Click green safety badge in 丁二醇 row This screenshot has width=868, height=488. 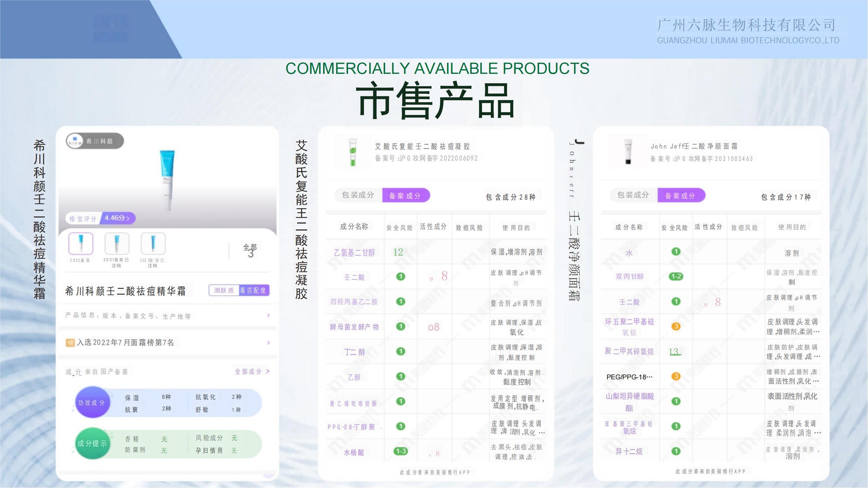coord(401,351)
